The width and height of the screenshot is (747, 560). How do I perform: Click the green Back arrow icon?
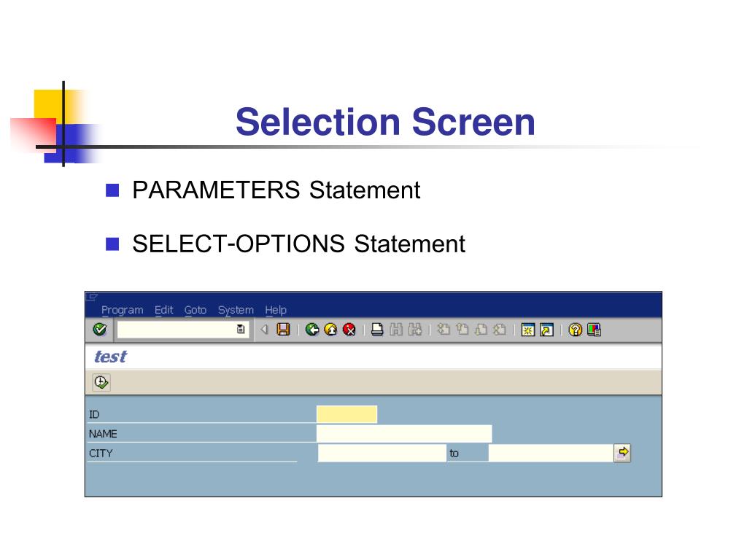click(312, 330)
